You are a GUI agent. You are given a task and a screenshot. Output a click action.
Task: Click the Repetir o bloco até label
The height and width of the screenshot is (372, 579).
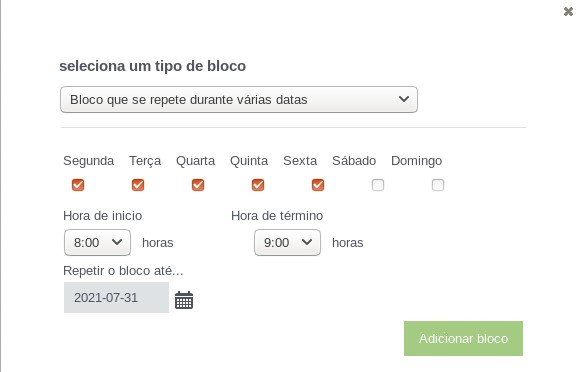pyautogui.click(x=123, y=270)
